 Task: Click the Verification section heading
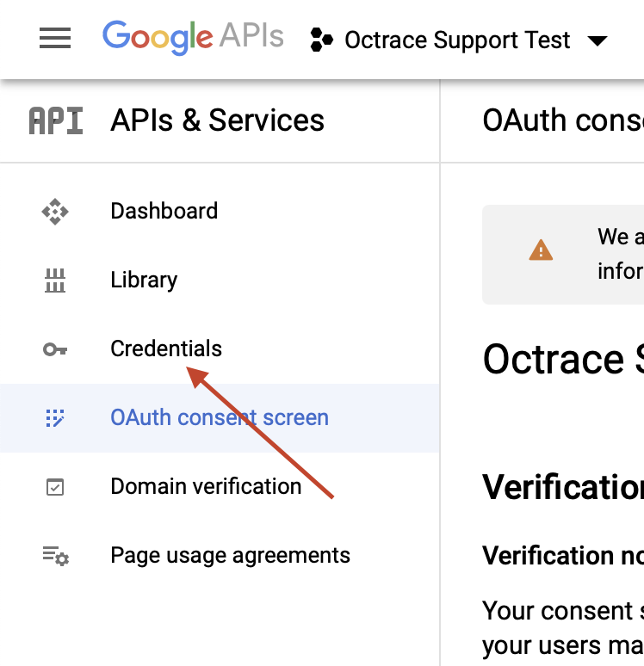click(x=563, y=487)
